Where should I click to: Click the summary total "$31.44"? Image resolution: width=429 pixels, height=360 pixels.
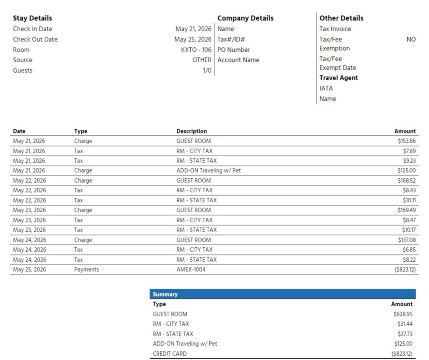click(405, 323)
